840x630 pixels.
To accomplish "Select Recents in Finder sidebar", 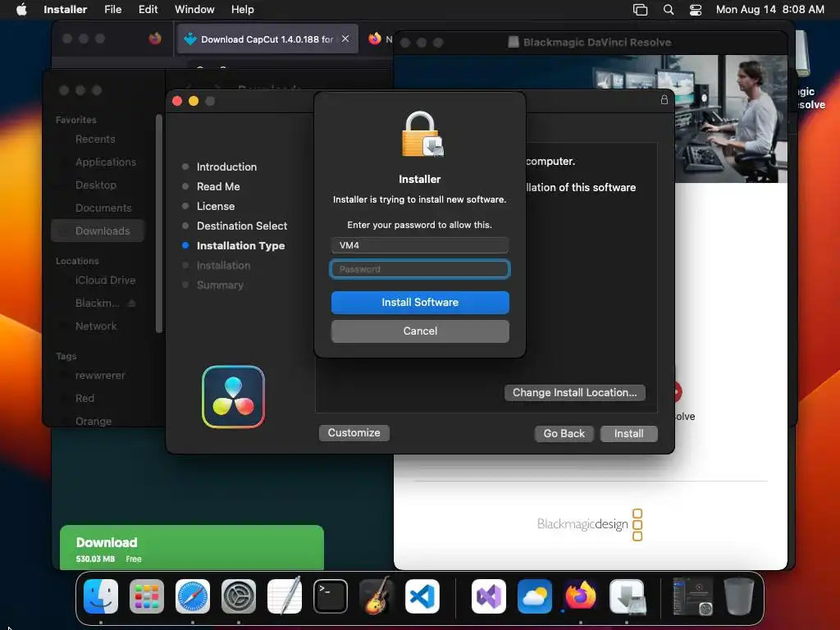I will [x=95, y=139].
